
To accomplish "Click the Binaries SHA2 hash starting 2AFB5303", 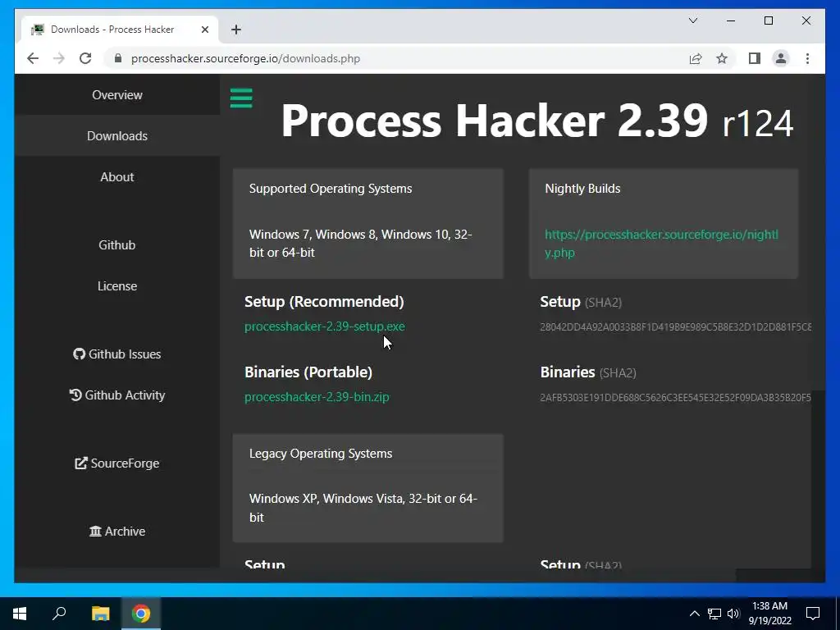I will coord(675,398).
